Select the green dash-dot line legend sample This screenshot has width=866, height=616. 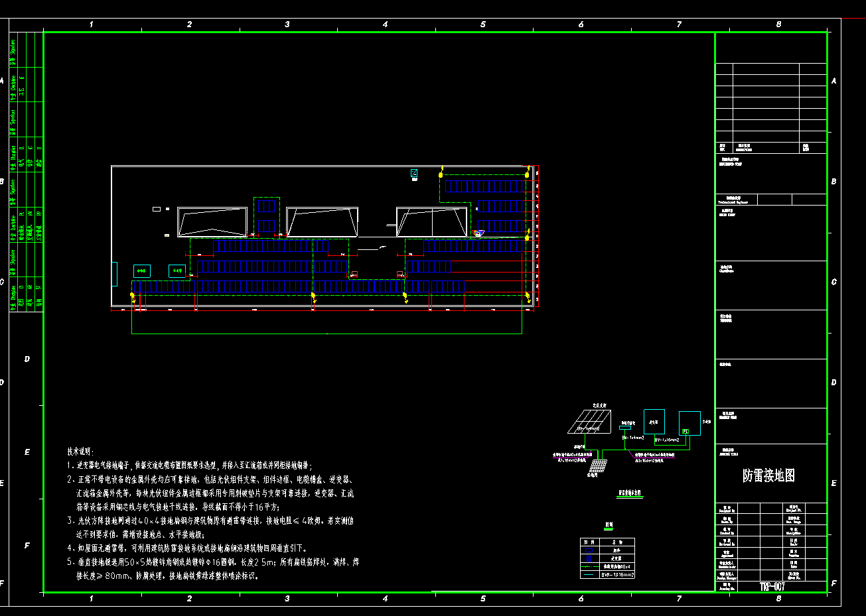click(x=589, y=567)
